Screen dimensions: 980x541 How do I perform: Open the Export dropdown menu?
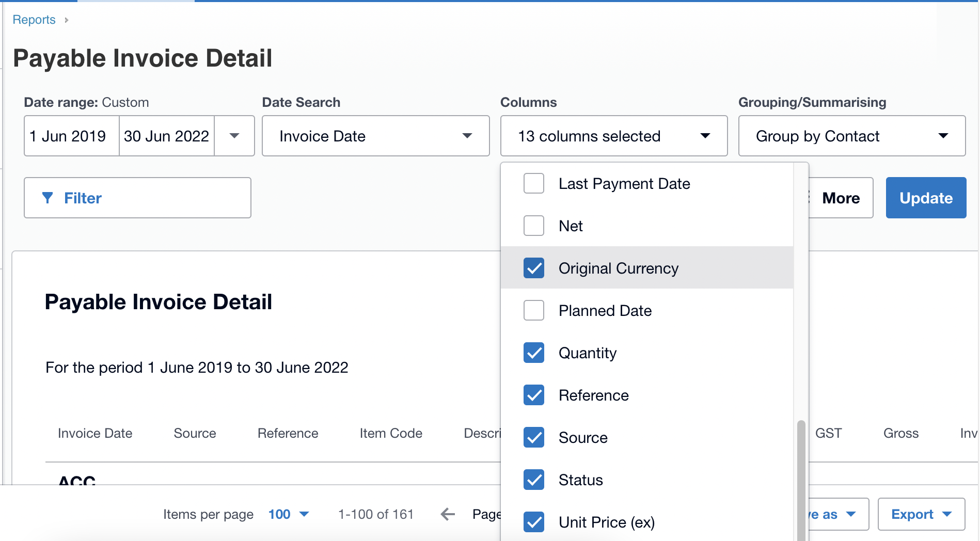pyautogui.click(x=921, y=514)
